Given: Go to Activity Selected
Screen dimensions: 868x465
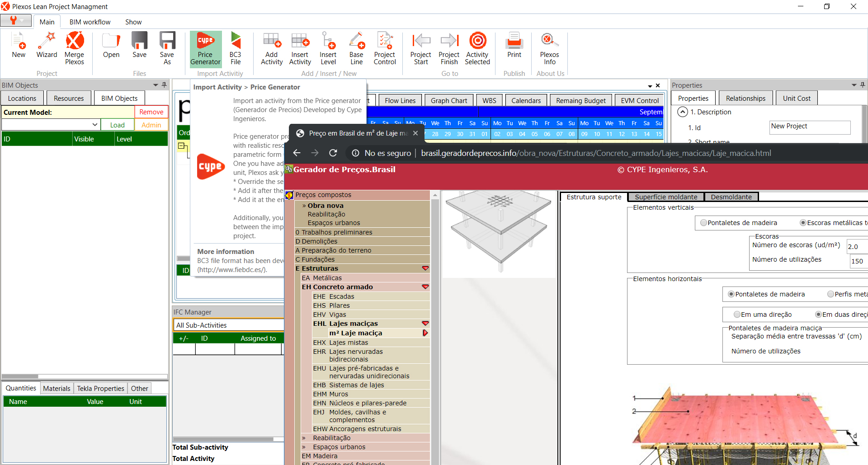Looking at the screenshot, I should click(x=477, y=48).
